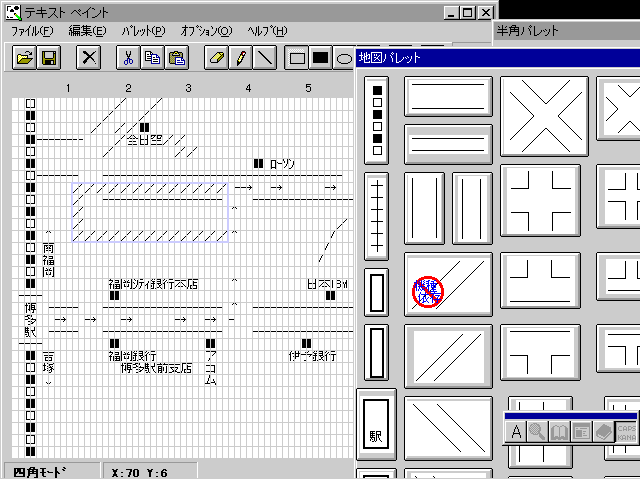
Task: Pick the backslash diagonal road tile
Action: coord(448,428)
